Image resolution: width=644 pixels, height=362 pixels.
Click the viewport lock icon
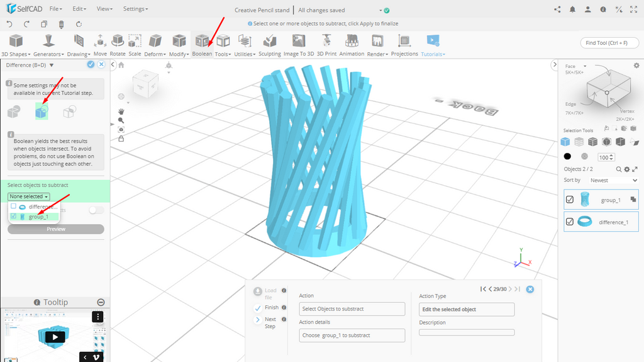click(121, 139)
